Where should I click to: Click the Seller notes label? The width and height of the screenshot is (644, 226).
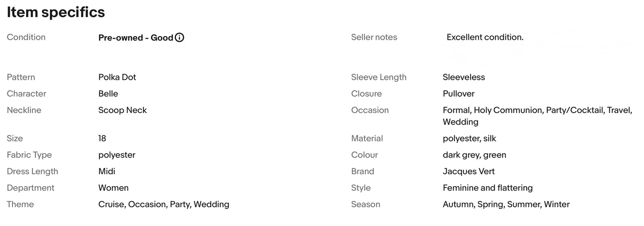[x=374, y=38]
